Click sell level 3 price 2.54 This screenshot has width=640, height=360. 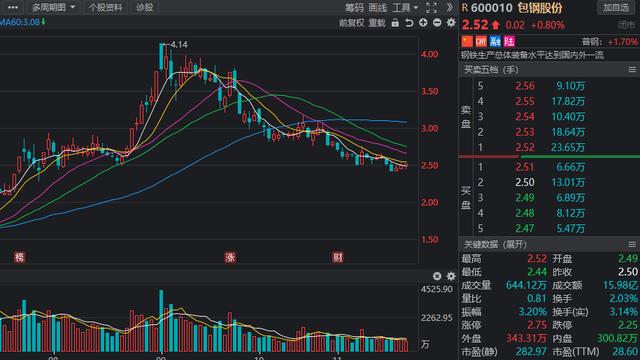point(524,117)
